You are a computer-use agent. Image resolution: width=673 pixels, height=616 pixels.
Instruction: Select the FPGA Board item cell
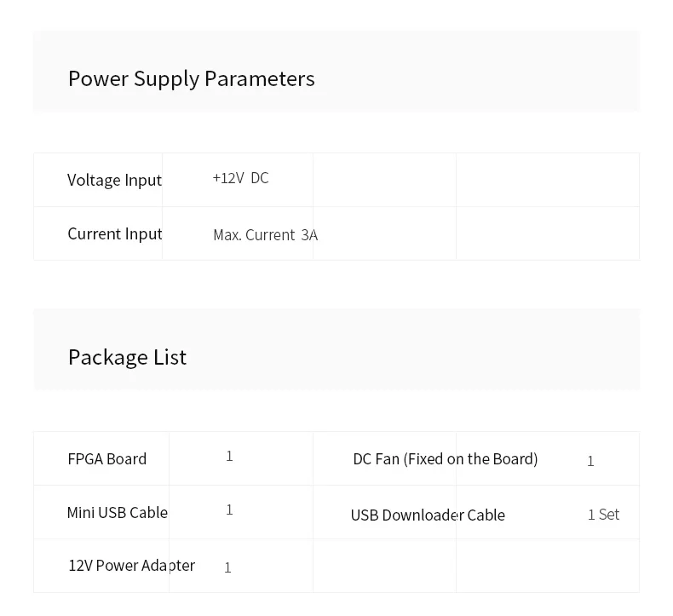106,458
